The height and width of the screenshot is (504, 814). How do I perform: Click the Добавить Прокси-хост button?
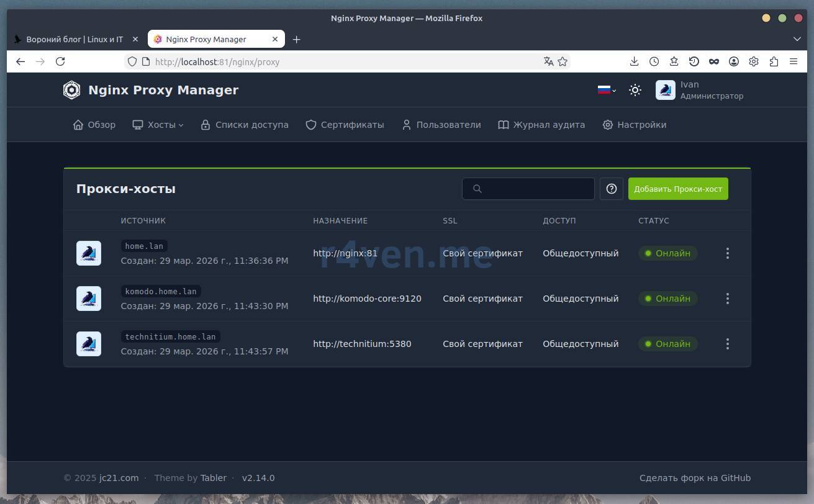(x=677, y=189)
